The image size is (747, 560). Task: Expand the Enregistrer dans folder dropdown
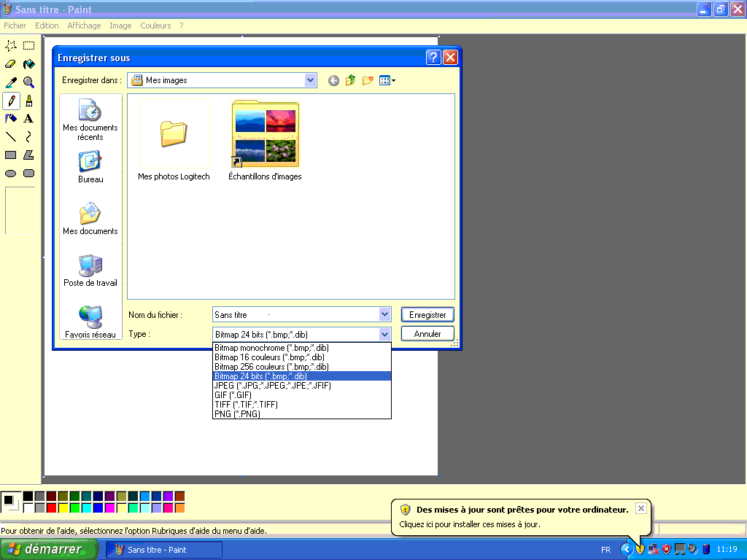310,80
